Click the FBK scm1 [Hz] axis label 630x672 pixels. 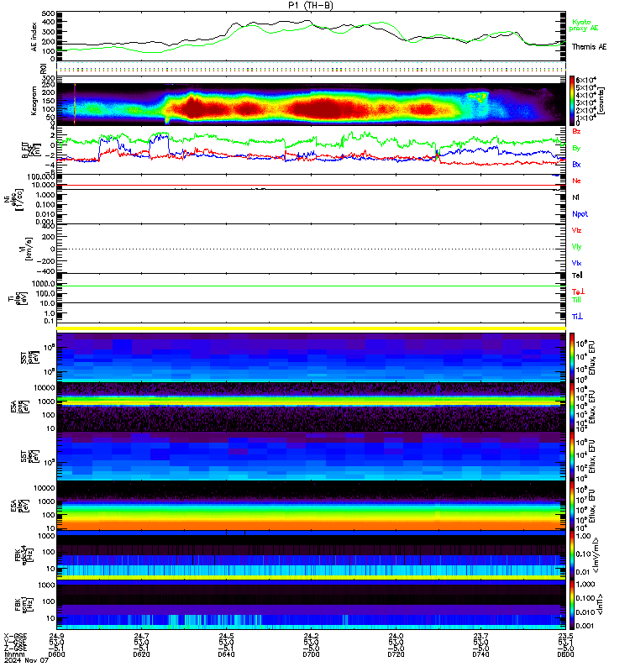(24, 605)
